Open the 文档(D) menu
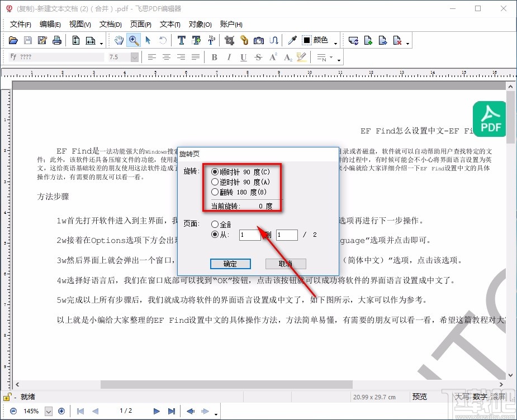 (x=110, y=24)
